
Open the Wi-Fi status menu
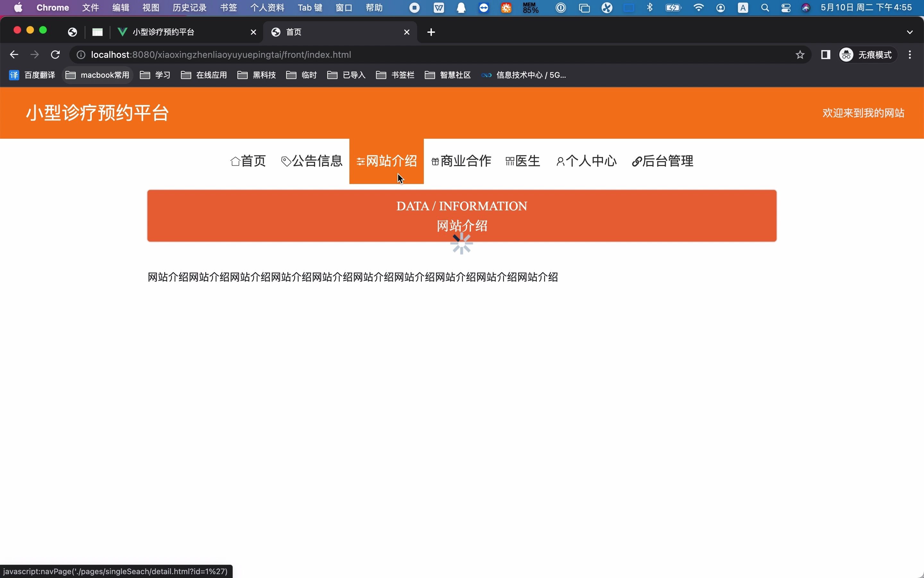(698, 8)
